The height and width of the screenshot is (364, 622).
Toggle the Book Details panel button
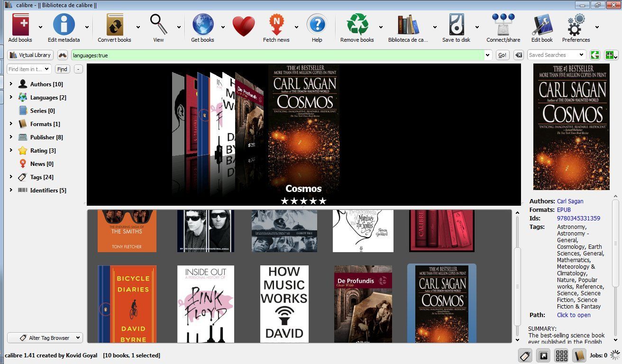[x=579, y=355]
